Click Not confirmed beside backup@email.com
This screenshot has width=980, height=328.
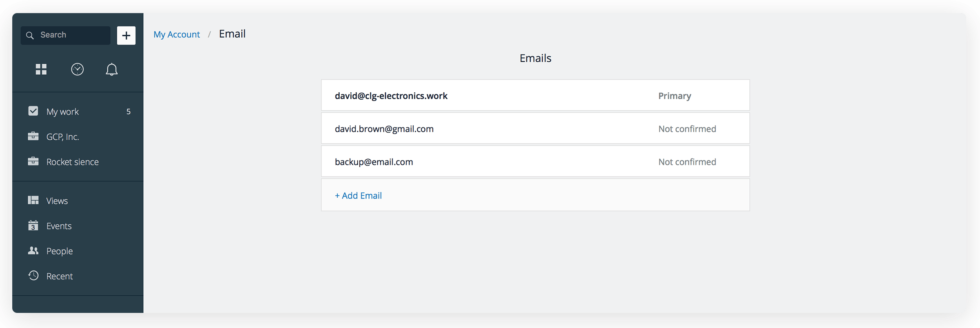[687, 162]
